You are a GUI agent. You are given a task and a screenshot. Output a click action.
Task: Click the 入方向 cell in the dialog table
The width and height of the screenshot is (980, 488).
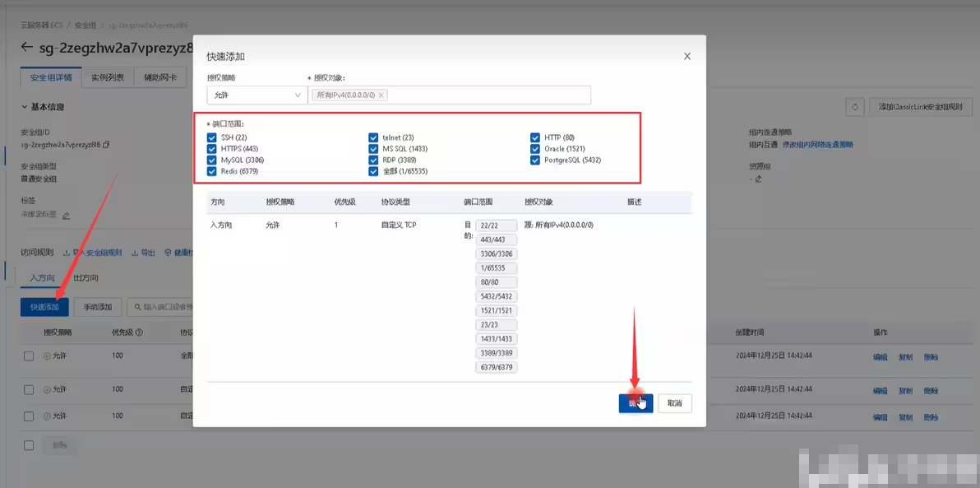[x=221, y=224]
